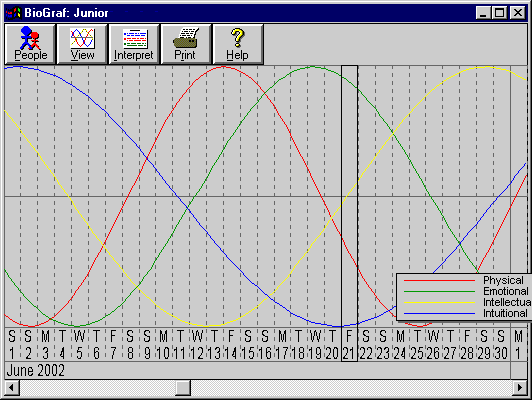Click the right scrollbar arrow
532x400 pixels.
[x=519, y=387]
